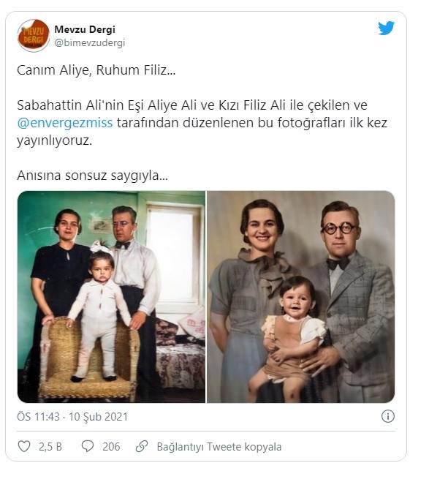Open replies via the speech bubble icon

tap(88, 446)
